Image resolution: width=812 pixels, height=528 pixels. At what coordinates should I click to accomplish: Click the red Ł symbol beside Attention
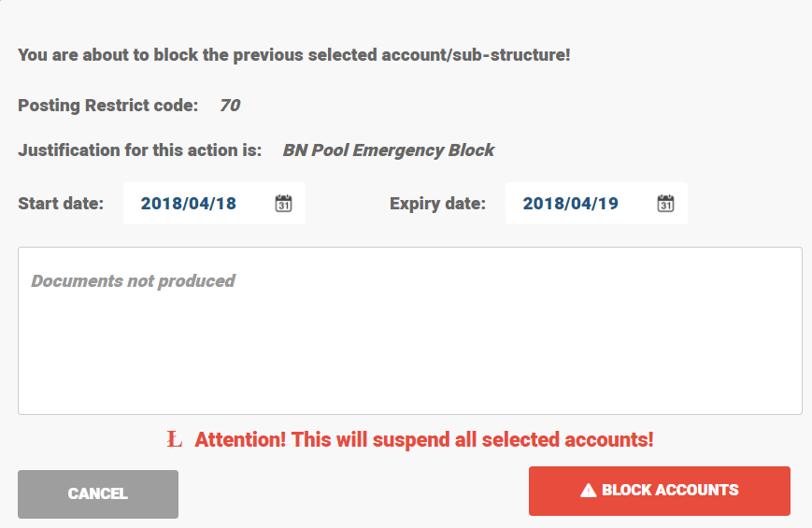pyautogui.click(x=174, y=439)
